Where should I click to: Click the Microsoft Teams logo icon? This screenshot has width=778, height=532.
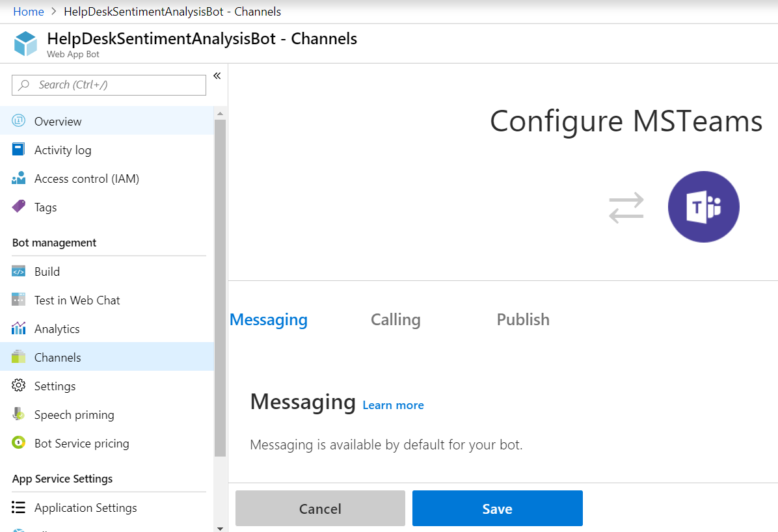coord(703,207)
